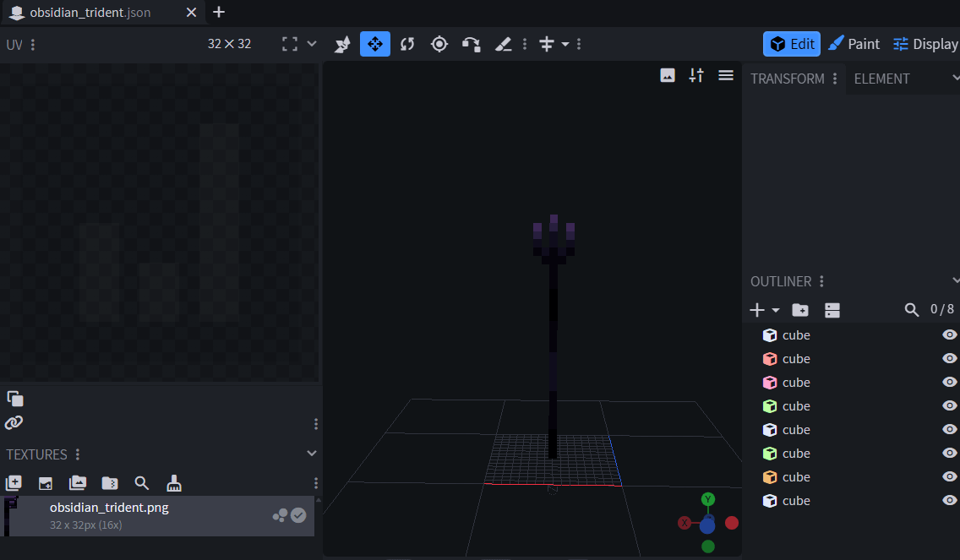Open the dropdown arrow beside add cube button
The height and width of the screenshot is (560, 960).
776,310
